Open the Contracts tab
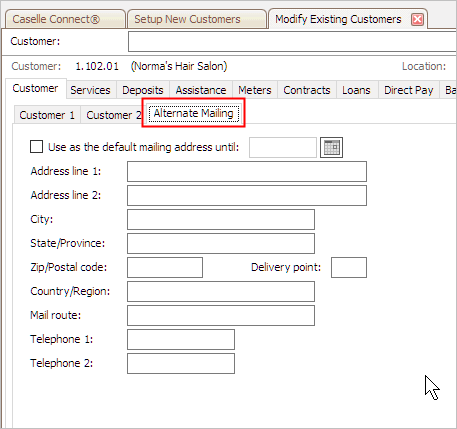Screen dimensions: 457x429 click(307, 90)
